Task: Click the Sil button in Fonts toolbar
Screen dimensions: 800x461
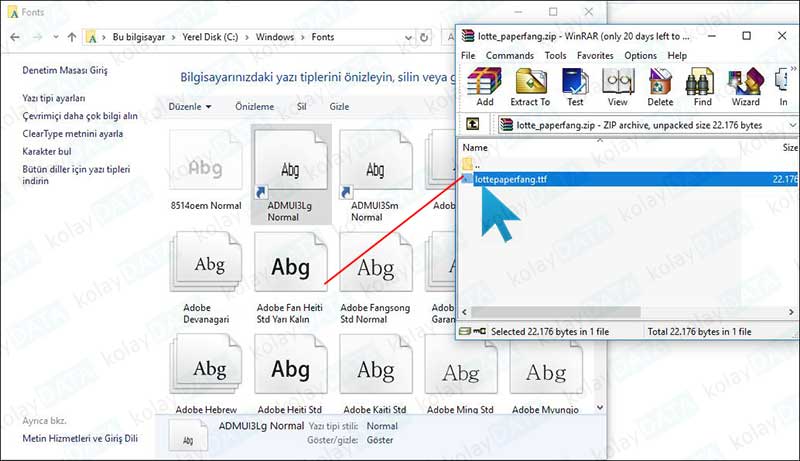Action: [302, 107]
